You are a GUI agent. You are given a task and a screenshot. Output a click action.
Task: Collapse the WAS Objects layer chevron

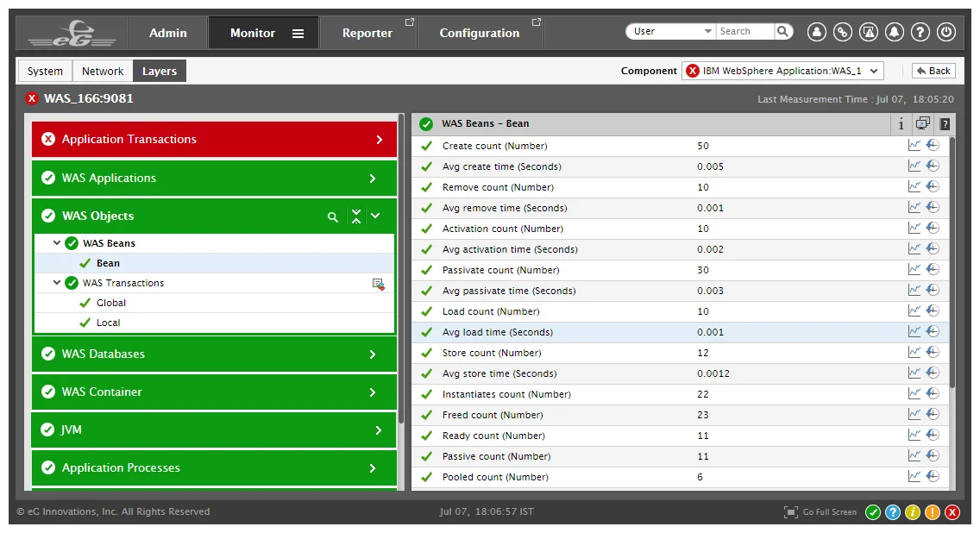375,216
